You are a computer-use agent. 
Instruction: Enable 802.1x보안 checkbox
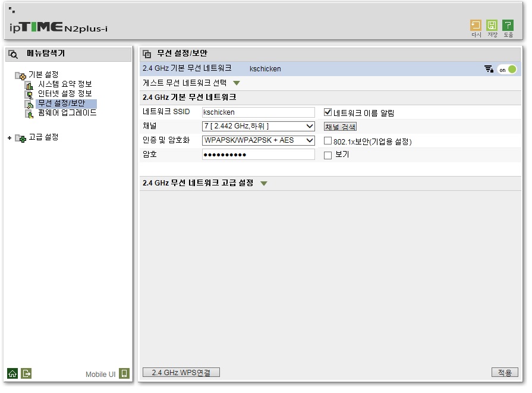[x=328, y=140]
